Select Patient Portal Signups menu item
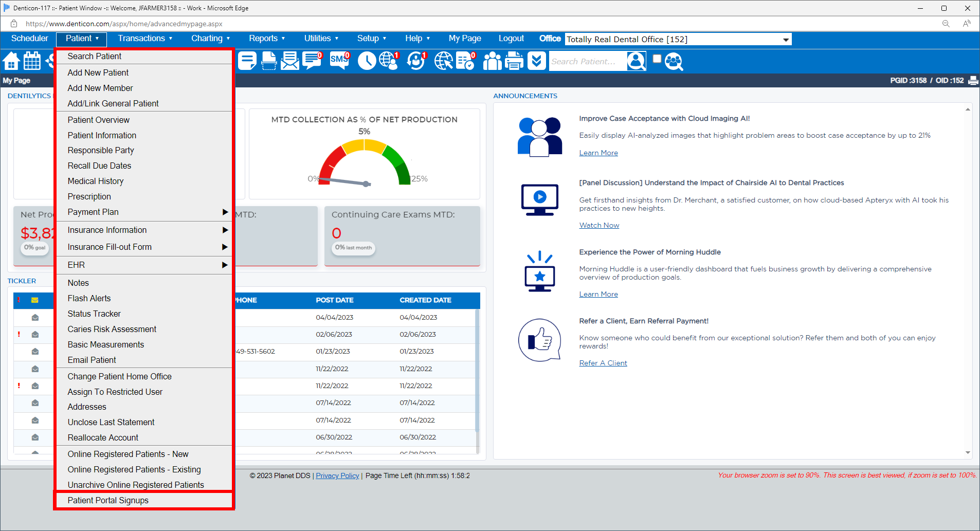This screenshot has width=980, height=531. coord(108,500)
